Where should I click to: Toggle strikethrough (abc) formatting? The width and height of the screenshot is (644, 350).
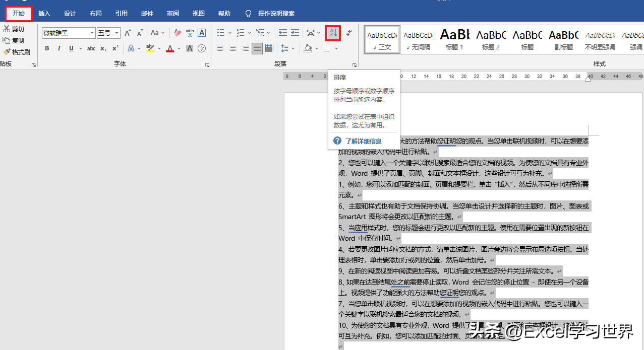91,48
